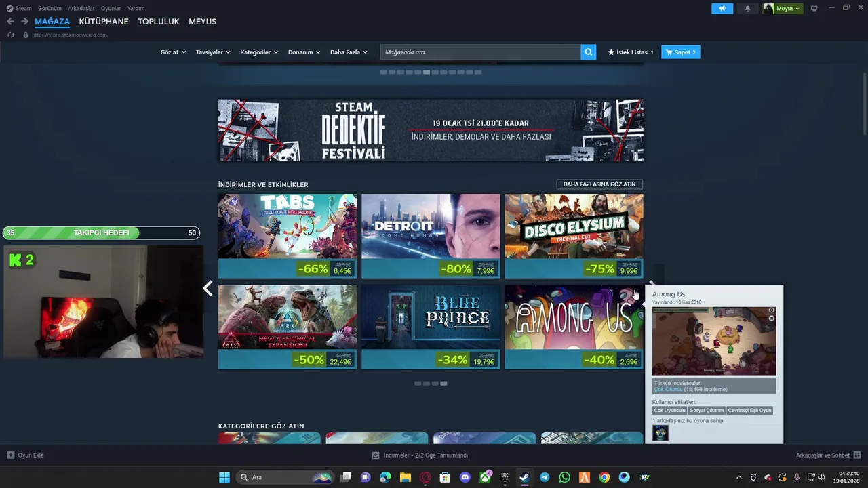
Task: Open the Among Us card
Action: [x=574, y=327]
